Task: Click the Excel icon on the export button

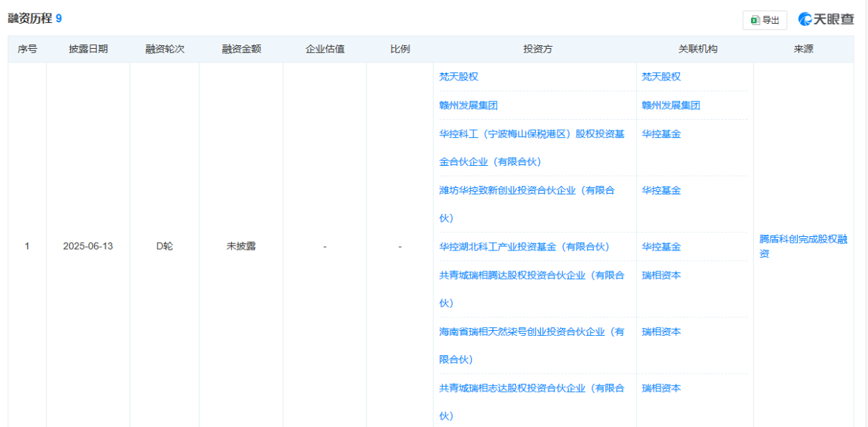Action: click(x=755, y=20)
